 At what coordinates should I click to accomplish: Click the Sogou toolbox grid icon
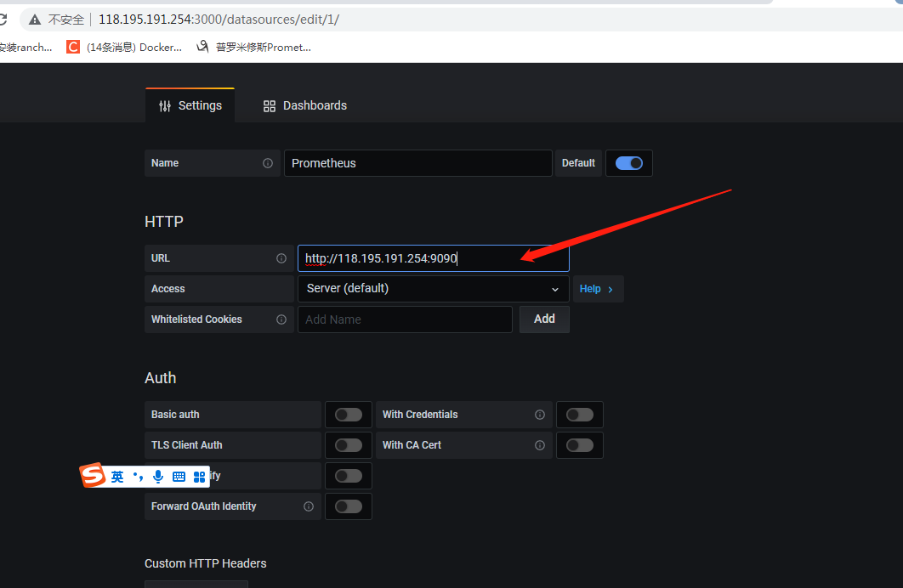pyautogui.click(x=199, y=477)
